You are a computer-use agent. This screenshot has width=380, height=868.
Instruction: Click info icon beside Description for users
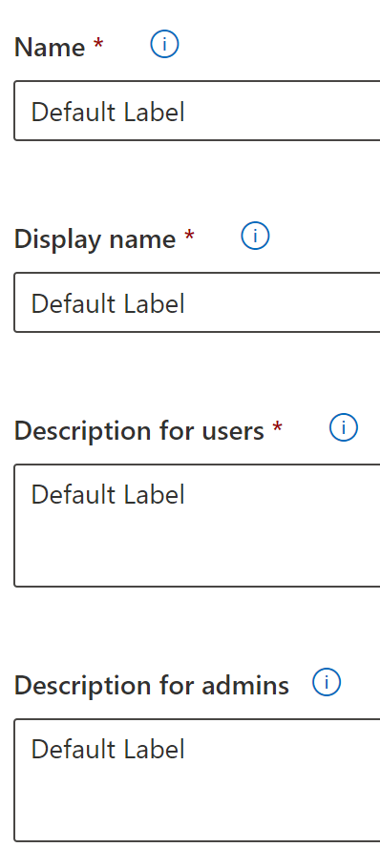click(x=344, y=428)
